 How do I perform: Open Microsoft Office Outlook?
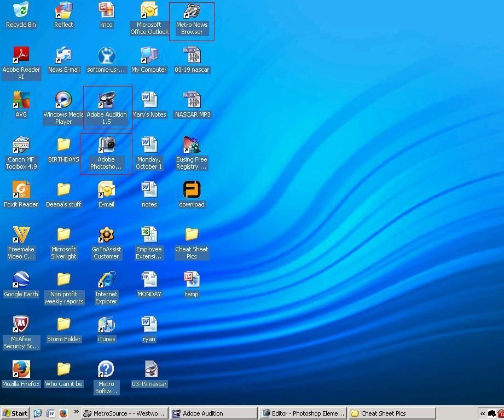pos(149,14)
